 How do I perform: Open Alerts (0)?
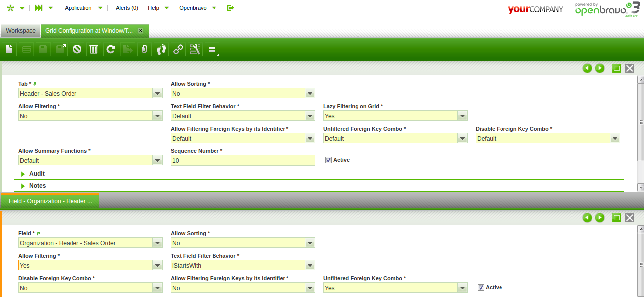(127, 8)
